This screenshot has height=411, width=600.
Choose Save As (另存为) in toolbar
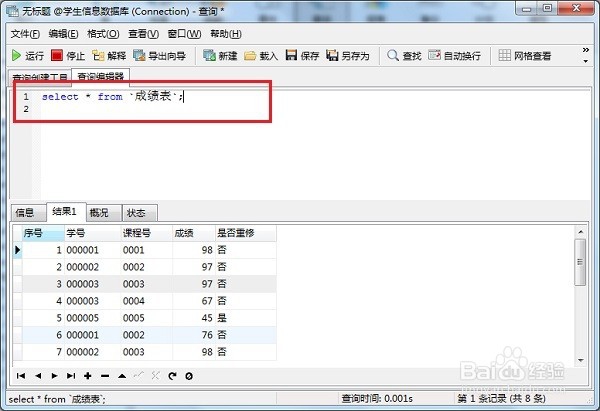[x=348, y=56]
